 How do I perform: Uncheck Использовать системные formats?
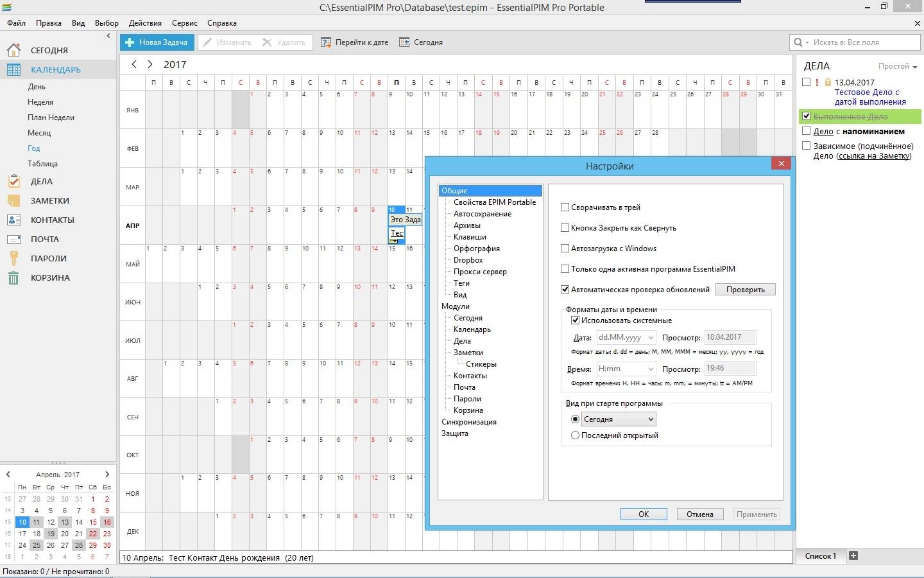click(x=575, y=320)
